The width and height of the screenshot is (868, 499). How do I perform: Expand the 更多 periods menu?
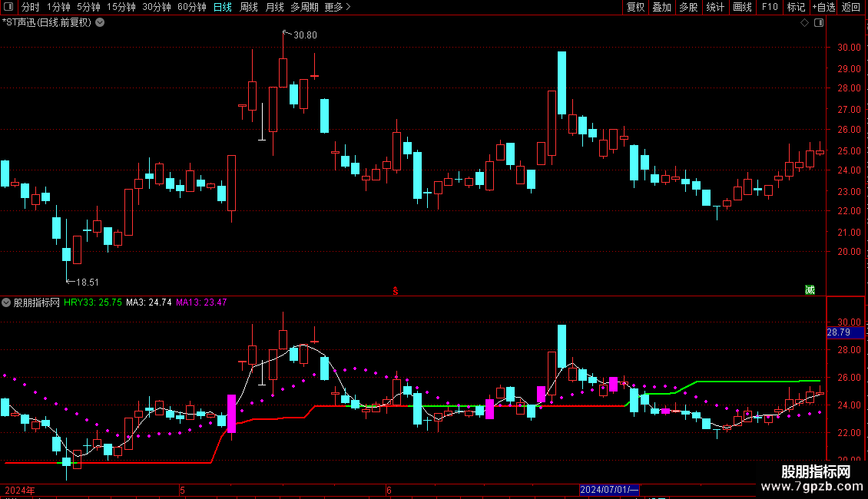point(337,7)
